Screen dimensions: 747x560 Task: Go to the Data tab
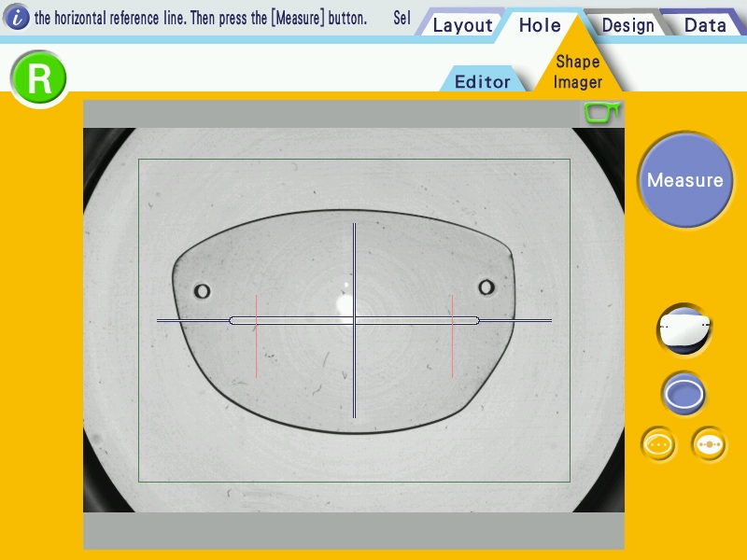point(705,25)
